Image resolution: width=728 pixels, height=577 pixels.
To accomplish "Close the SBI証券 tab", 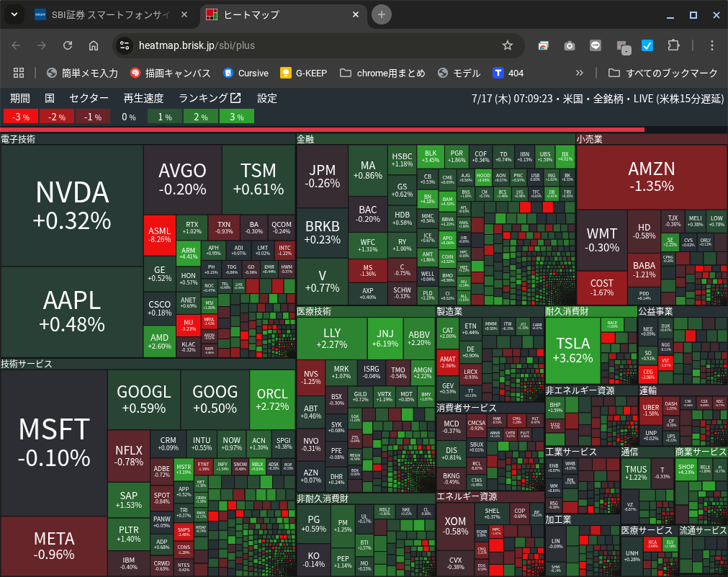I will (184, 15).
